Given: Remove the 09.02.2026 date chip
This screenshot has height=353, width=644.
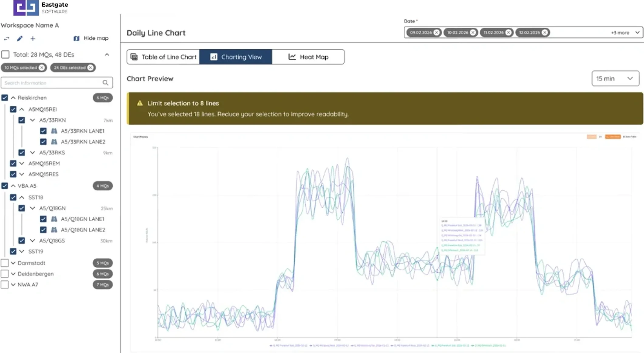Looking at the screenshot, I should (437, 33).
